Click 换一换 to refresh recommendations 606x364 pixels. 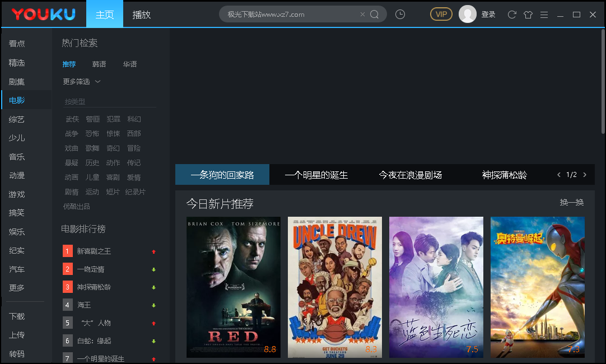click(572, 202)
